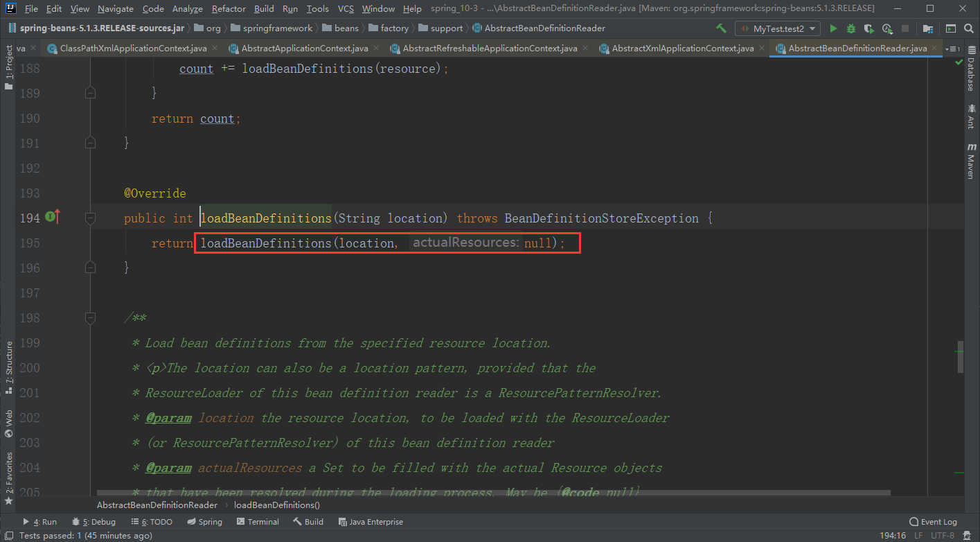Click the spring-beans-5.1.3.RELEASE-sources.jar breadcrumb
The height and width of the screenshot is (542, 980).
[96, 28]
